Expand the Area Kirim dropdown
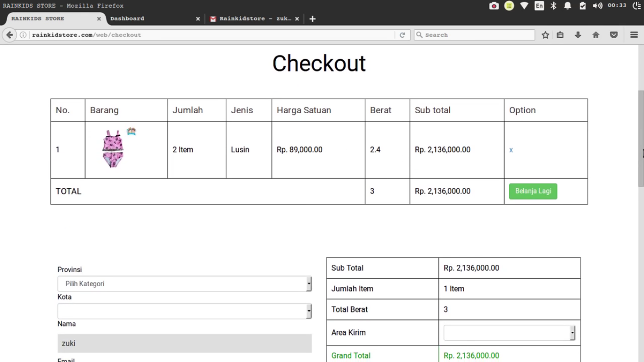 click(509, 333)
